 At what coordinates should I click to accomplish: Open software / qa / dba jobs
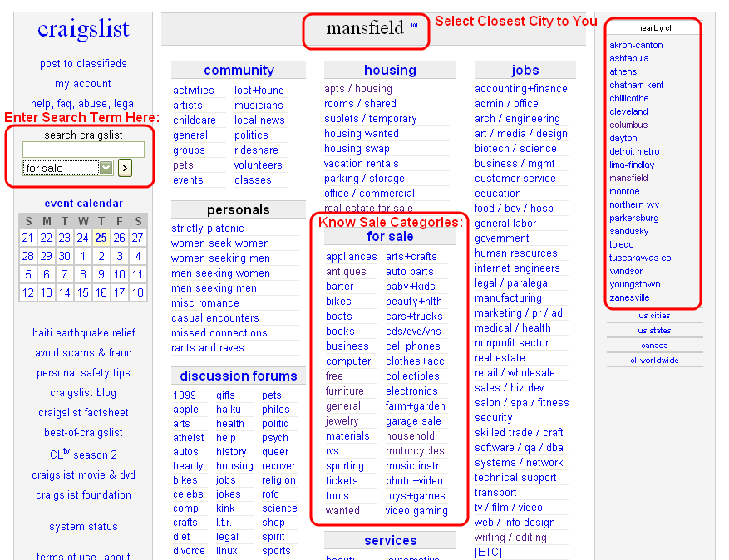(x=519, y=448)
